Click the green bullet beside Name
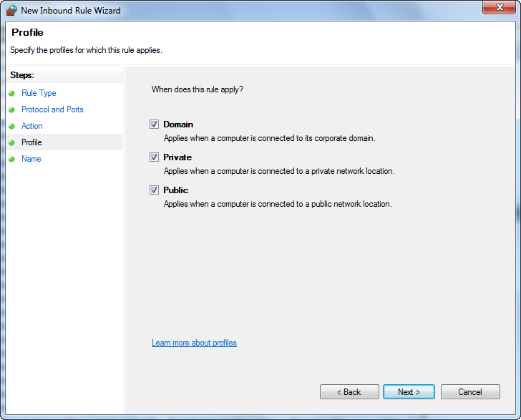Viewport: 521px width, 420px height. [x=11, y=159]
